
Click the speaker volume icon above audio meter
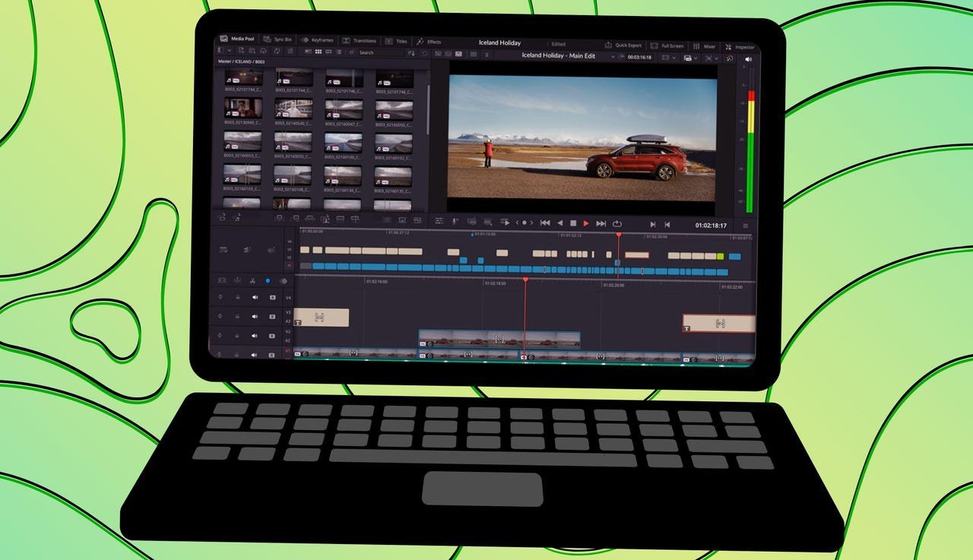(748, 59)
